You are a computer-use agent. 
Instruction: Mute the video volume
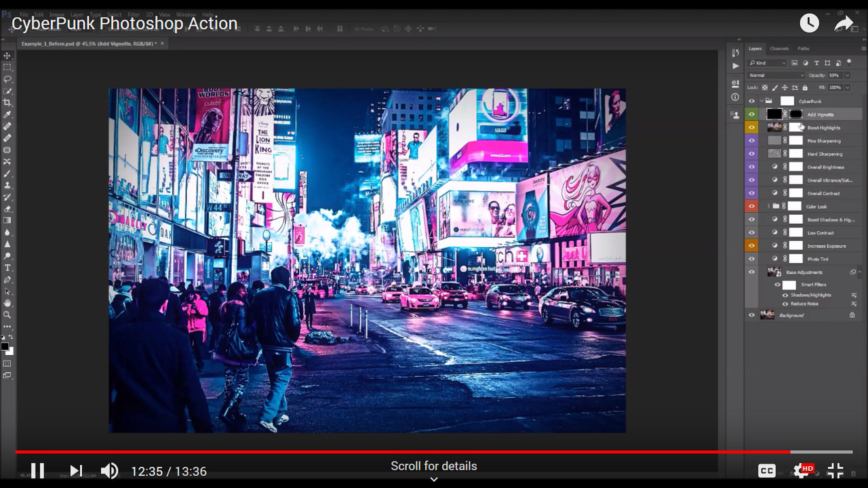[x=109, y=470]
